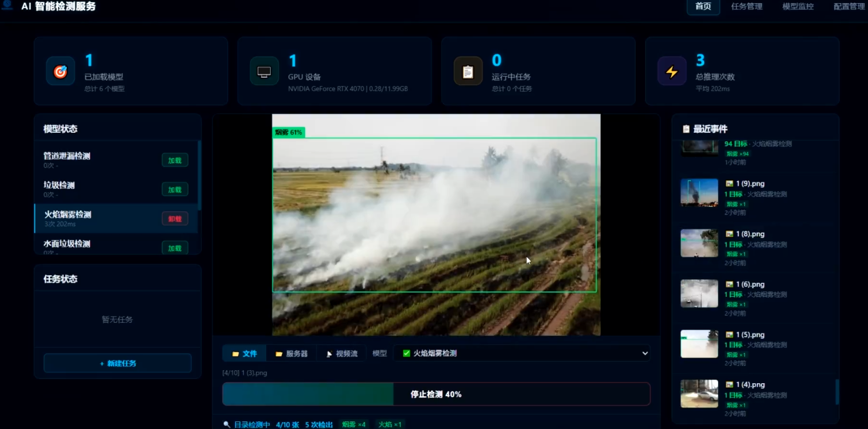868x429 pixels.
Task: Click the lightning icon on 总推理次数 card
Action: coord(672,71)
